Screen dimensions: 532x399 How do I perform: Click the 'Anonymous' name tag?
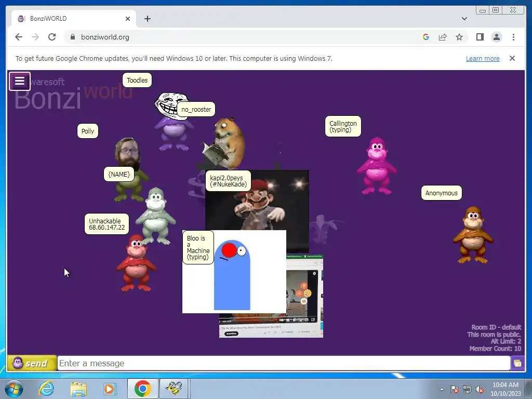pyautogui.click(x=442, y=193)
